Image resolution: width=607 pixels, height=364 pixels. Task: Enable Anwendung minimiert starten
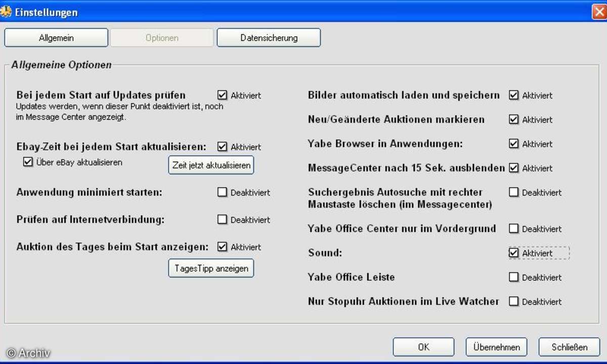[222, 192]
